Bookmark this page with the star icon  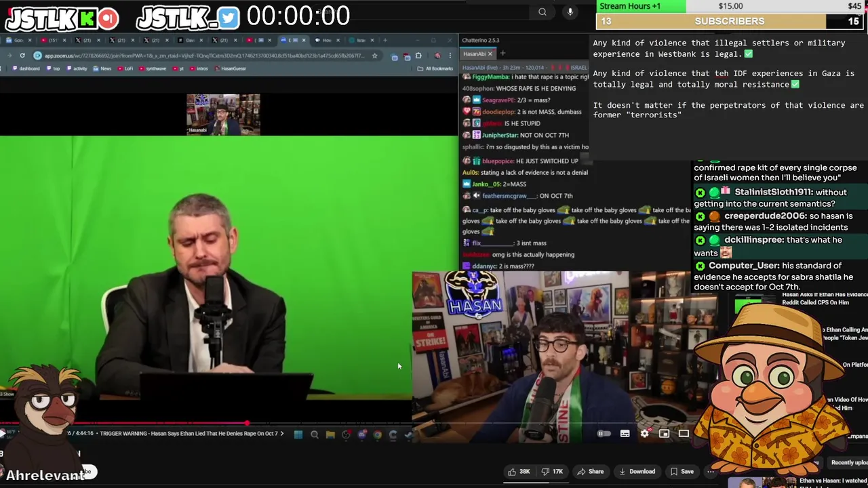(374, 56)
